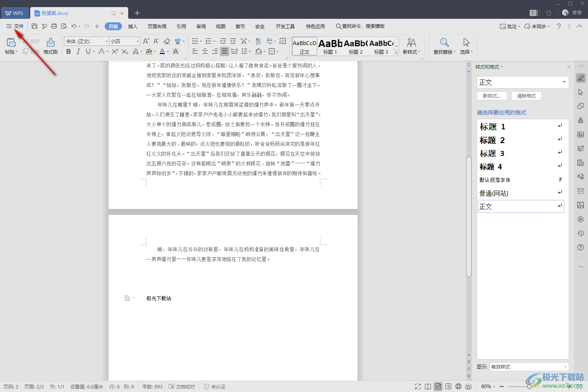Decrease font size with A- icon
The width and height of the screenshot is (588, 392).
(156, 41)
